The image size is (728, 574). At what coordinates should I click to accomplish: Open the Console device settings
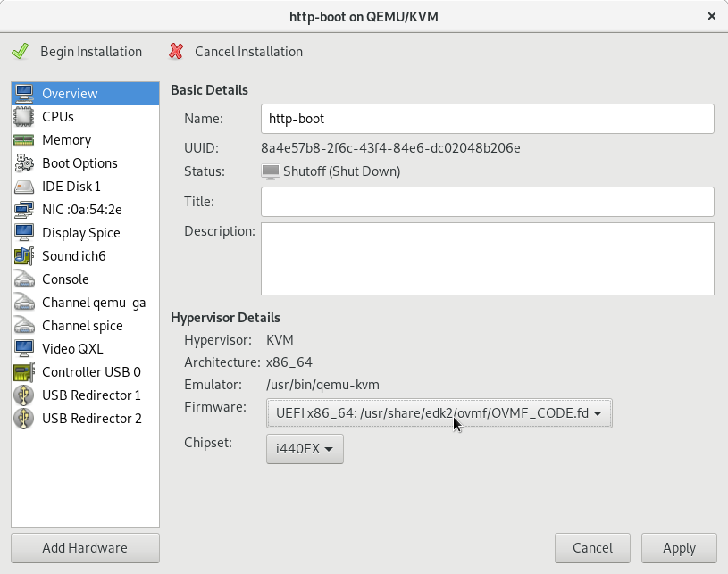point(63,279)
